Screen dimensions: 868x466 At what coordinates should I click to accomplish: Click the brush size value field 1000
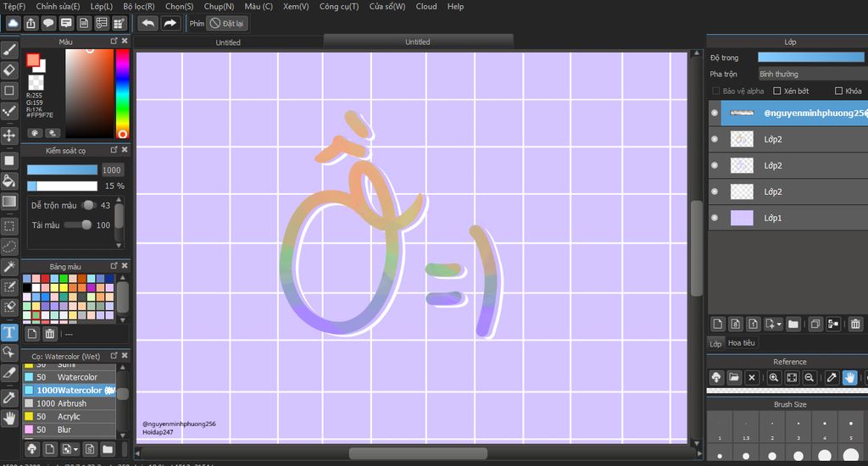(111, 170)
